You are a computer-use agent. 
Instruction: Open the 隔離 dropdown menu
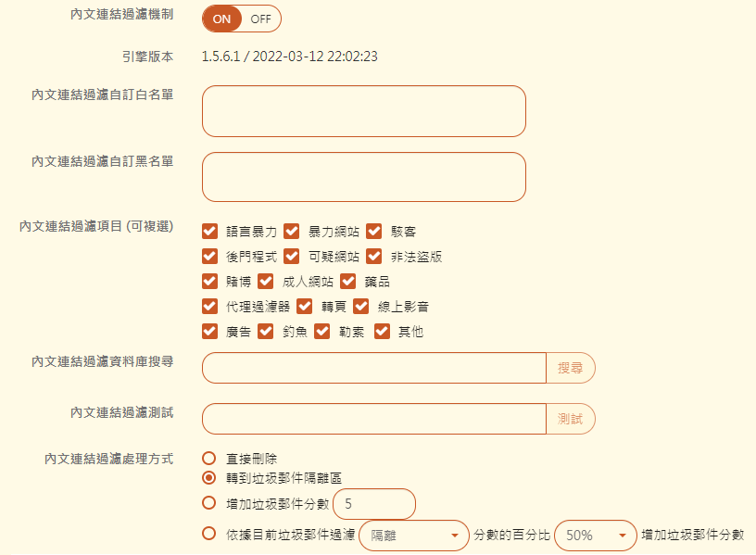click(x=413, y=536)
